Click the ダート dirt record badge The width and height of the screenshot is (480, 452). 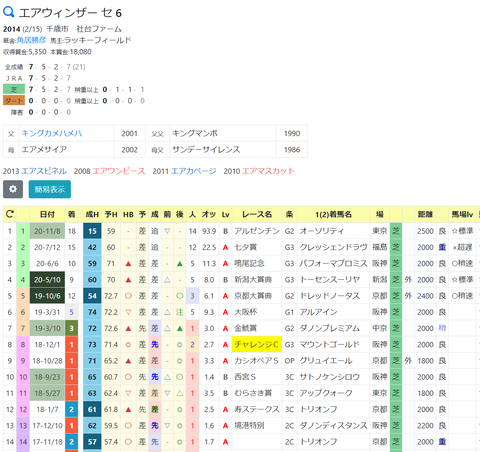pyautogui.click(x=14, y=101)
